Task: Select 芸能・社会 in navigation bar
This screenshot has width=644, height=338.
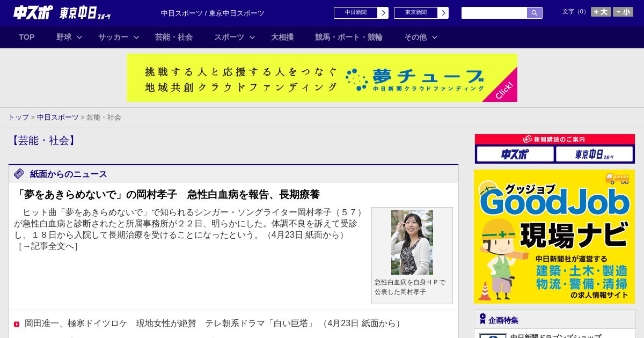Action: pyautogui.click(x=174, y=37)
